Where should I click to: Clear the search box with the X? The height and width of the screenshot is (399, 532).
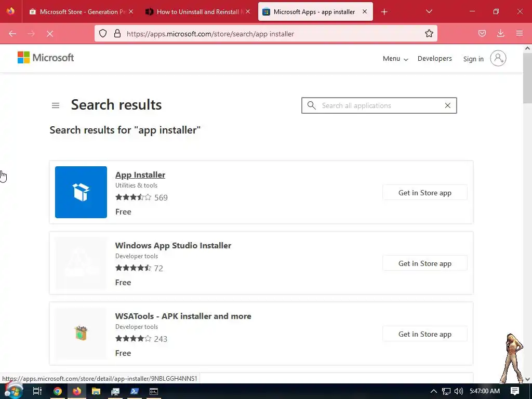point(447,105)
